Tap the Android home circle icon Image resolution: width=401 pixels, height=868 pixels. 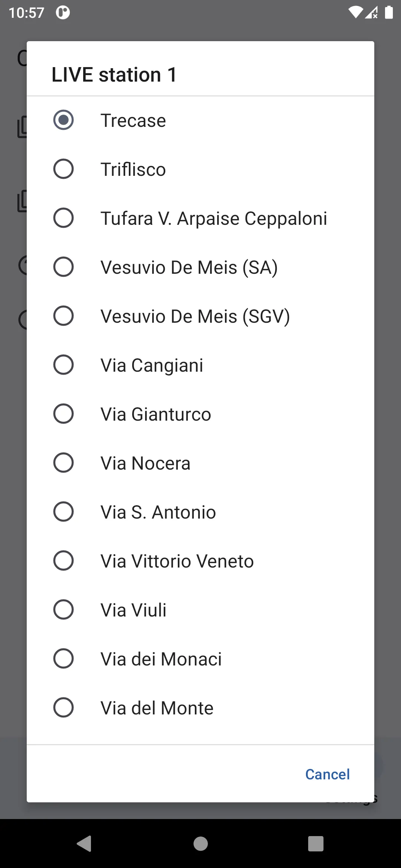200,844
